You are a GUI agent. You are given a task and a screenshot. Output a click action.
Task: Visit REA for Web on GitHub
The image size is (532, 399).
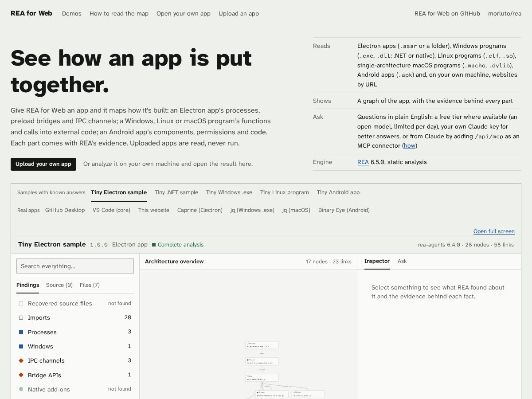(x=447, y=13)
